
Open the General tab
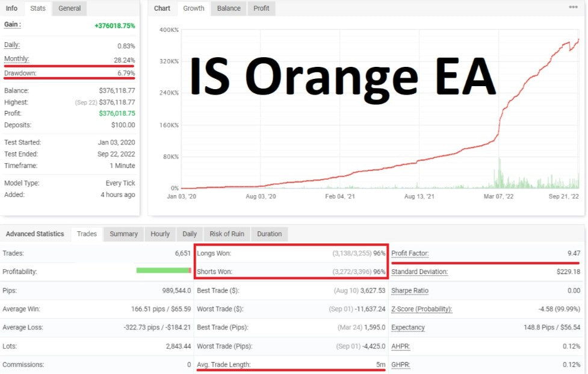[70, 8]
